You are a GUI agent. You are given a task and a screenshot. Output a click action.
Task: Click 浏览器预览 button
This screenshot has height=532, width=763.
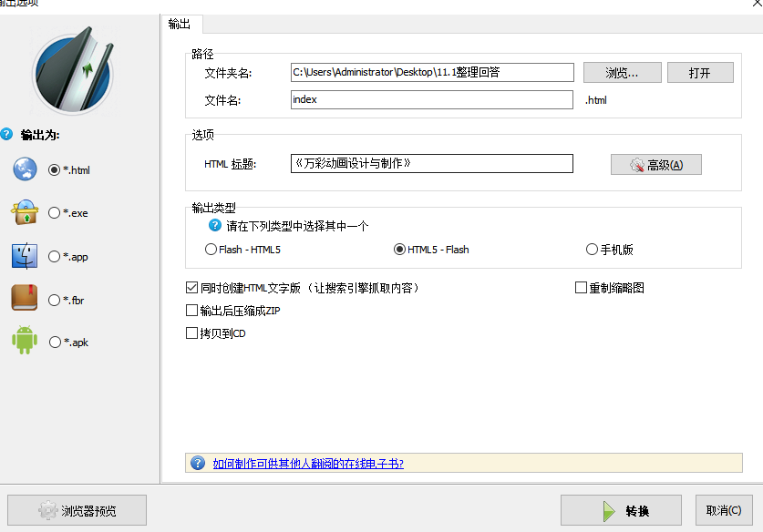point(77,511)
